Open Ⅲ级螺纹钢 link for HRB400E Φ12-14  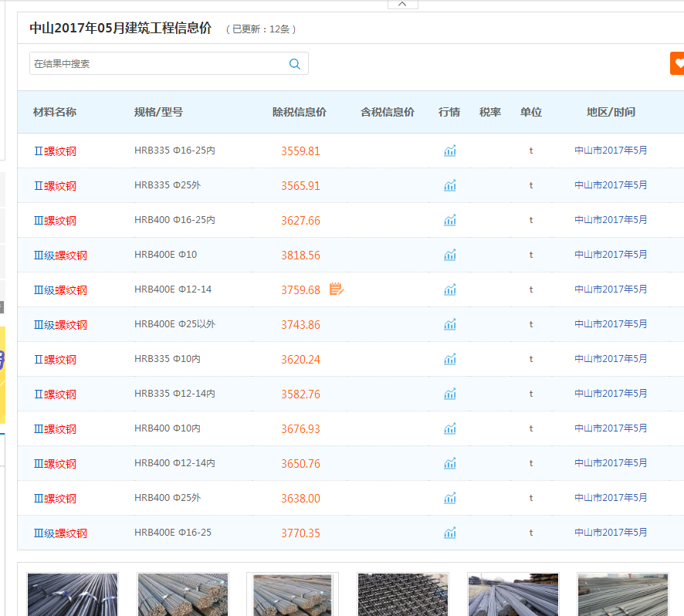61,290
